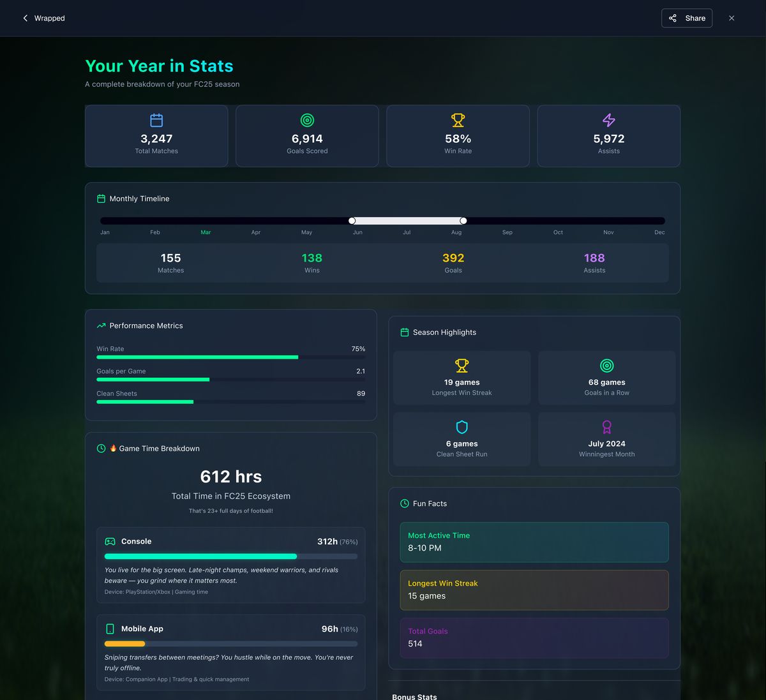Click the Performance Metrics trend icon
The image size is (766, 700).
[x=101, y=326]
